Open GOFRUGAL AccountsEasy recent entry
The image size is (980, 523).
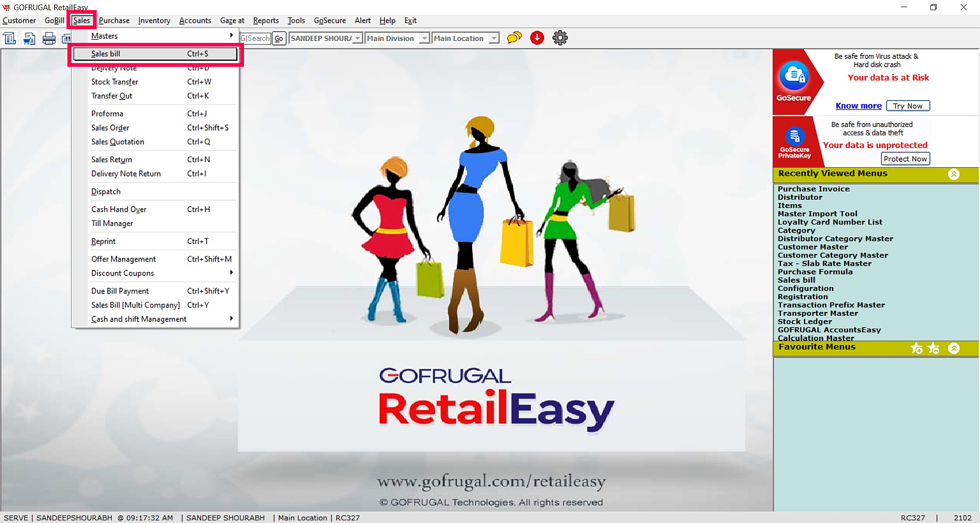click(x=829, y=330)
